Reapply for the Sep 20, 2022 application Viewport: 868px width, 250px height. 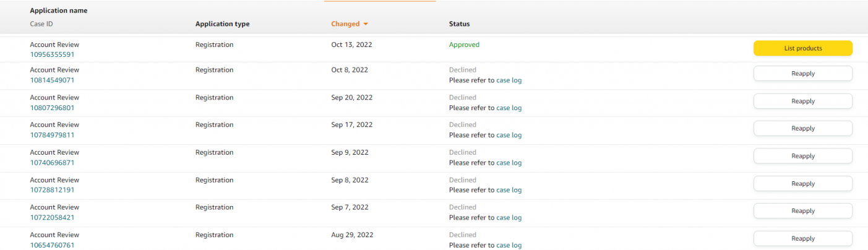(802, 101)
